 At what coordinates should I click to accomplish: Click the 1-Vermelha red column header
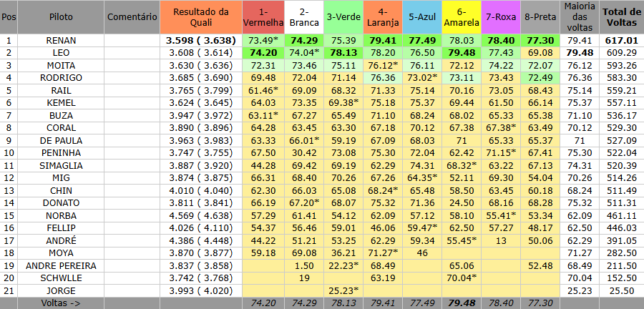pos(263,17)
